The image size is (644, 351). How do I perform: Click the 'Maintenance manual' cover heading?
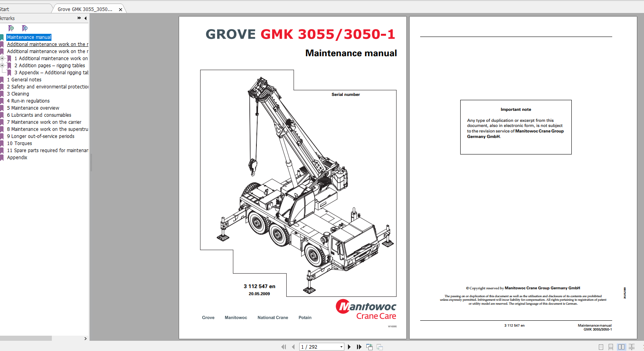coord(351,53)
